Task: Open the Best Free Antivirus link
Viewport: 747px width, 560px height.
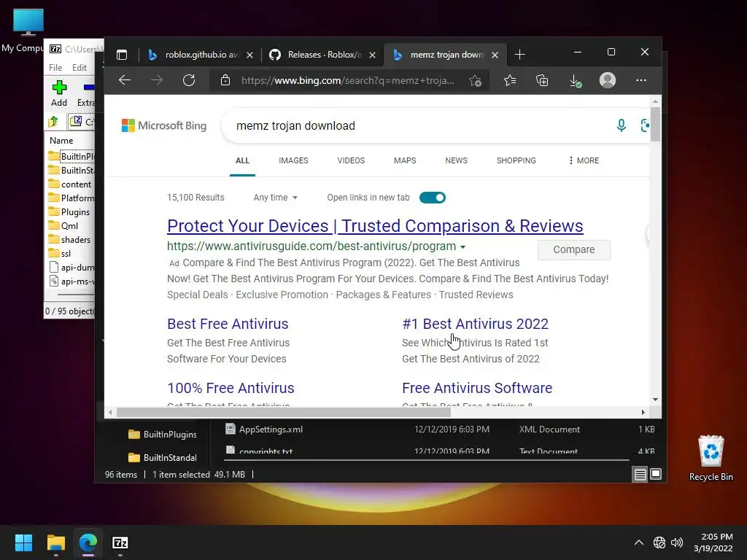Action: coord(228,324)
